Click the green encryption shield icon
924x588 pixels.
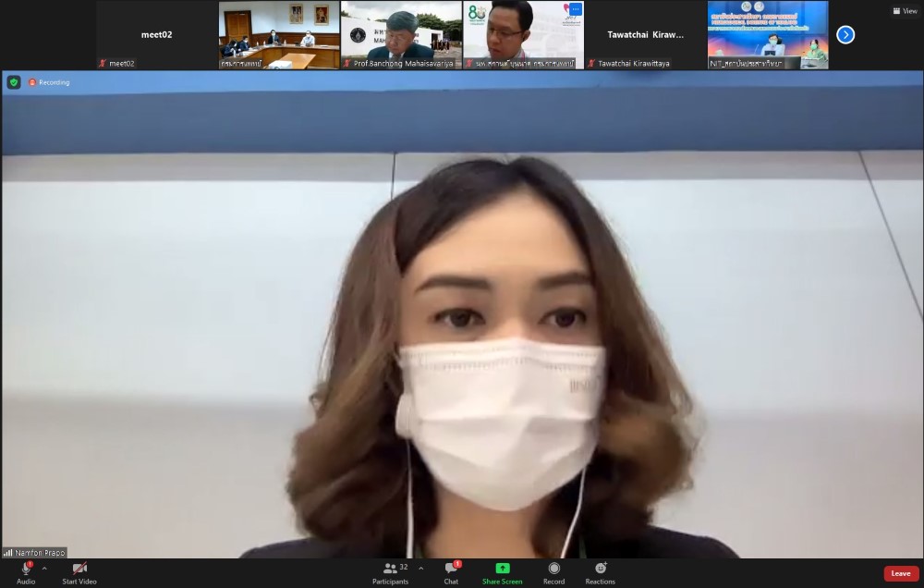click(x=14, y=82)
